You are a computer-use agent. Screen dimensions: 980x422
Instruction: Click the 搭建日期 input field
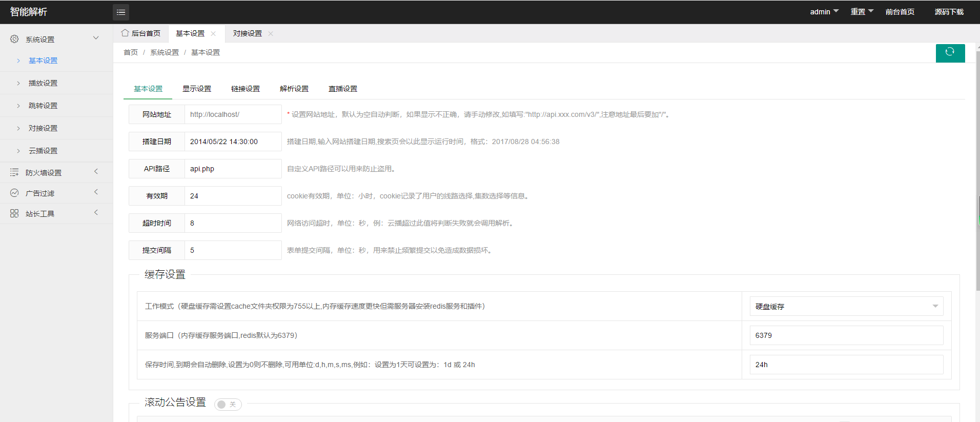tap(233, 142)
